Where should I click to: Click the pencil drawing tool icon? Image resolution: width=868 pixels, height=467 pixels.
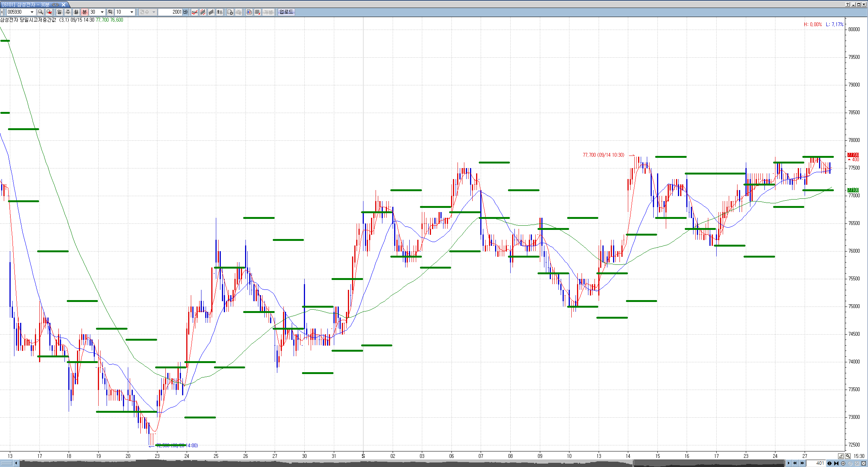click(x=841, y=456)
